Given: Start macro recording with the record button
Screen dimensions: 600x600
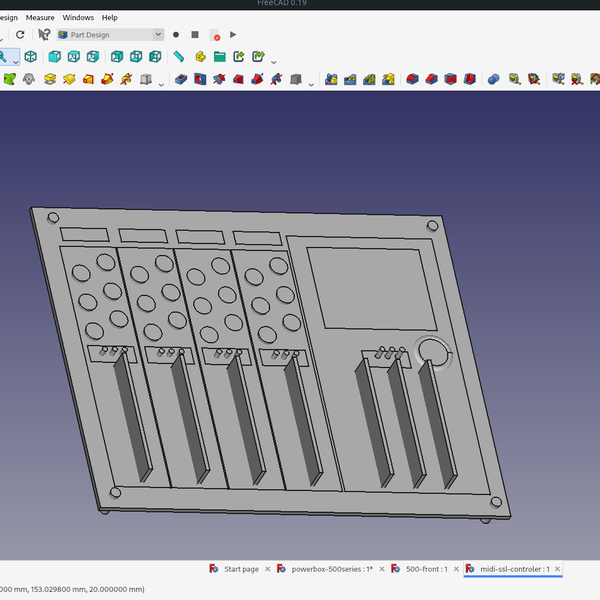Looking at the screenshot, I should 176,35.
